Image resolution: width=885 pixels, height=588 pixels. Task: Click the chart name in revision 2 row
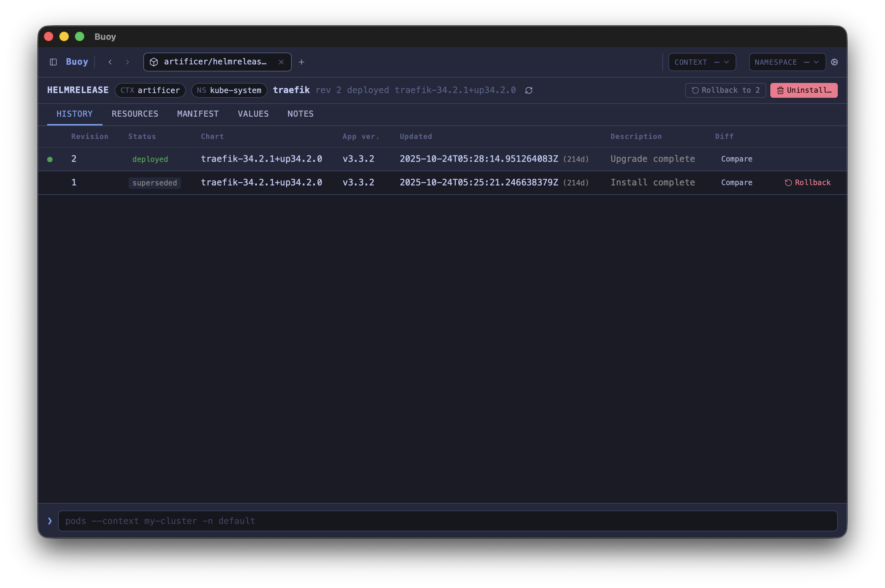click(x=261, y=159)
